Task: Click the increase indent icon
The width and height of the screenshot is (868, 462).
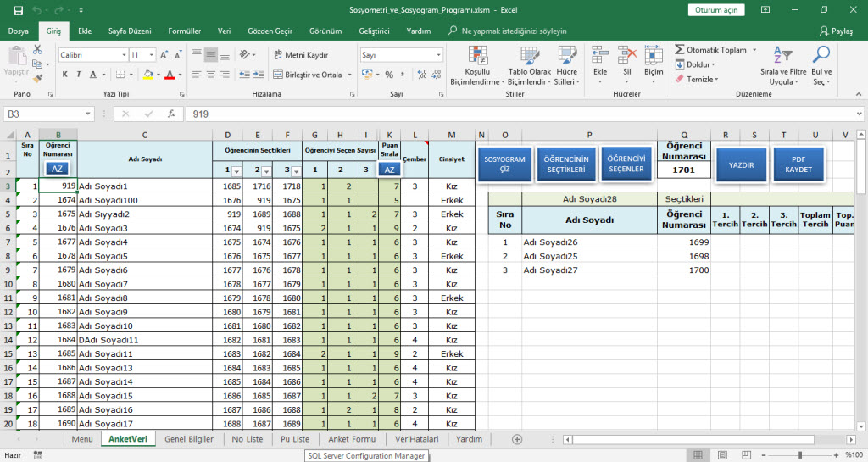Action: pos(259,74)
